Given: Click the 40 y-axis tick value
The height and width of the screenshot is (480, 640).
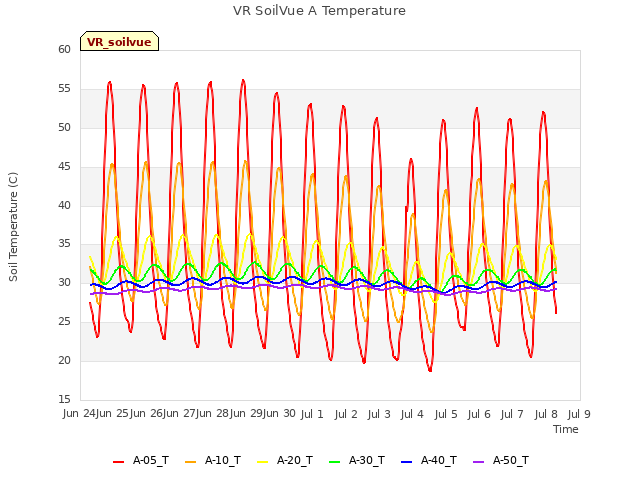Looking at the screenshot, I should tap(64, 205).
